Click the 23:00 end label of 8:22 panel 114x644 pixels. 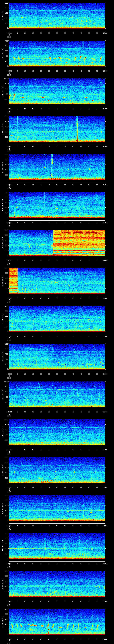pyautogui.click(x=105, y=336)
